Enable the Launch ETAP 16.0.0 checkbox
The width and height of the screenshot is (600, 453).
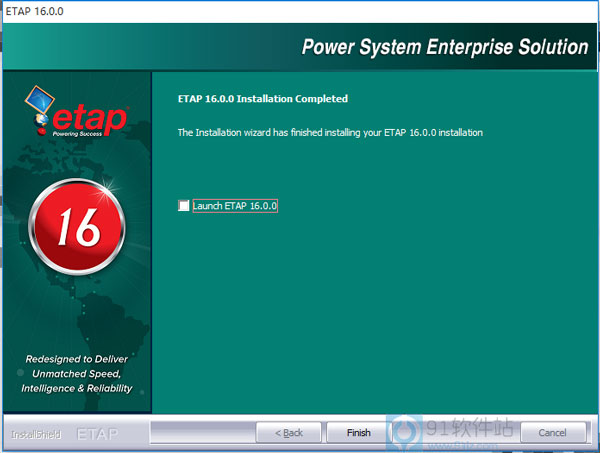pos(183,206)
